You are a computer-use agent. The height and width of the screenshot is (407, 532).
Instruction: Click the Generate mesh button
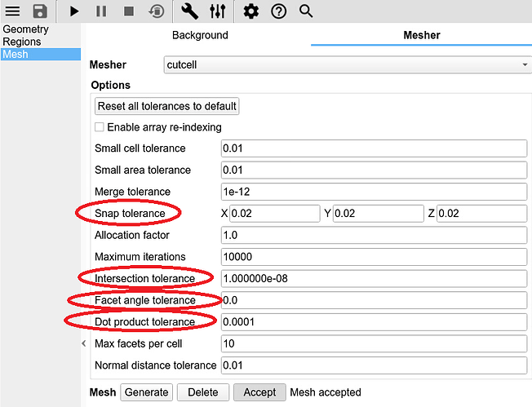[146, 392]
